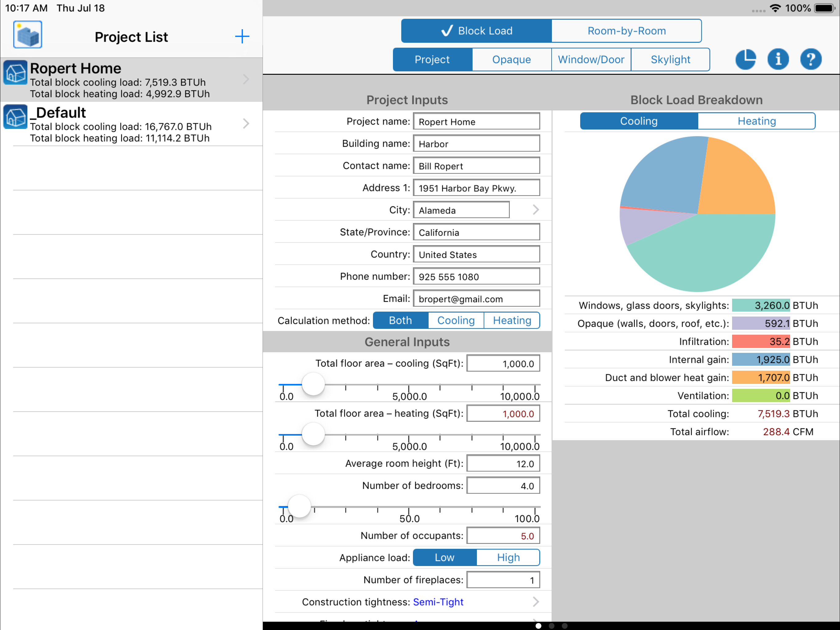Show the Heating load breakdown
The height and width of the screenshot is (630, 840).
(x=756, y=121)
